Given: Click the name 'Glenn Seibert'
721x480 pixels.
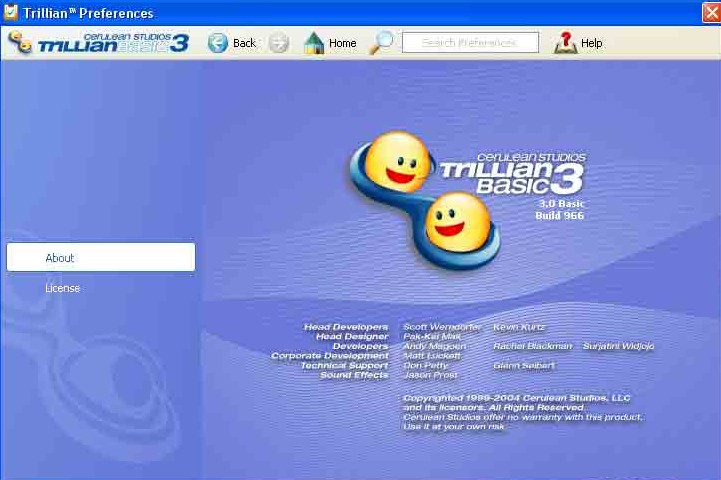Looking at the screenshot, I should pos(524,366).
